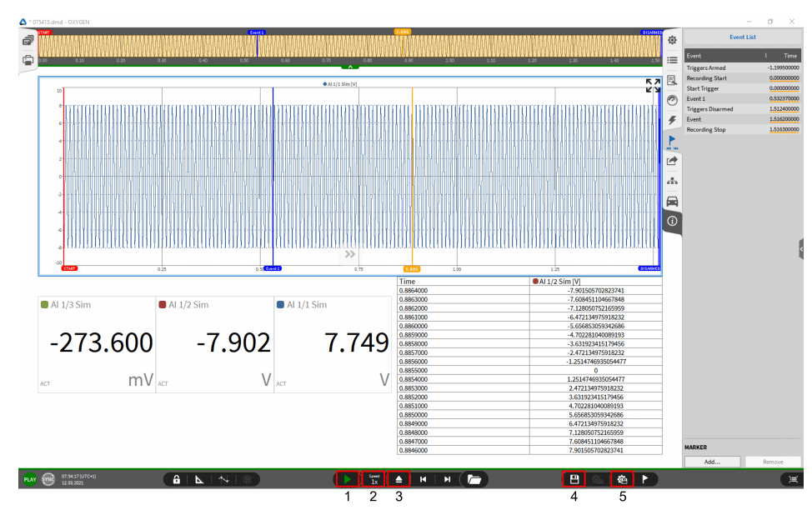The image size is (812, 510).
Task: Collapse the right side panel arrow
Action: coord(801,249)
